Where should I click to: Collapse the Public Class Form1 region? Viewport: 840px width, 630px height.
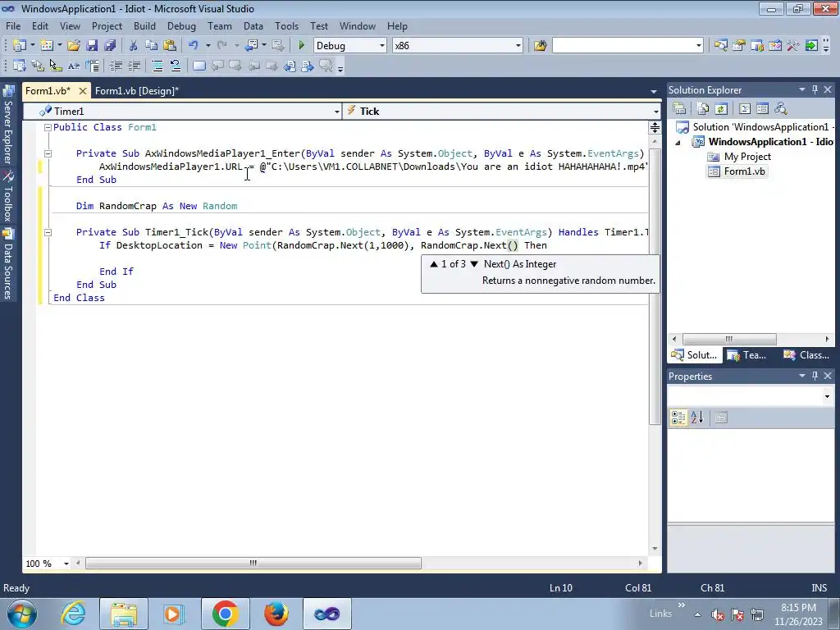click(48, 127)
